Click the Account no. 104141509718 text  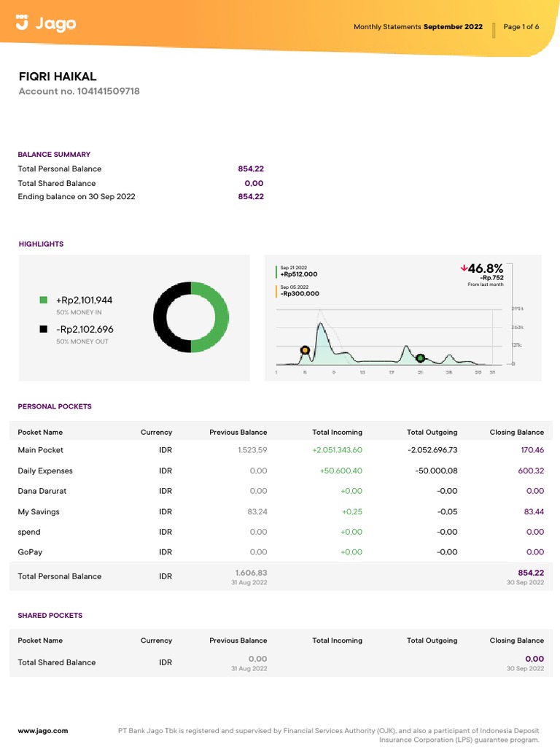pos(79,91)
